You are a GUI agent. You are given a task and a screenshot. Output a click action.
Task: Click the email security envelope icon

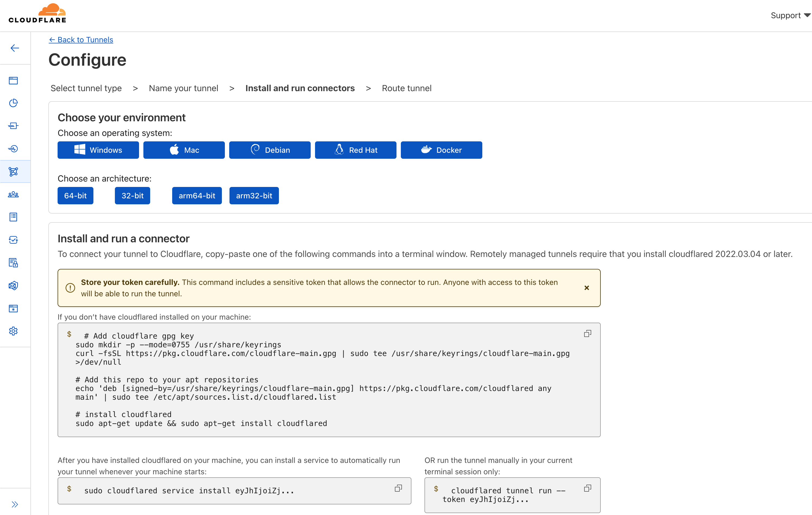point(14,286)
